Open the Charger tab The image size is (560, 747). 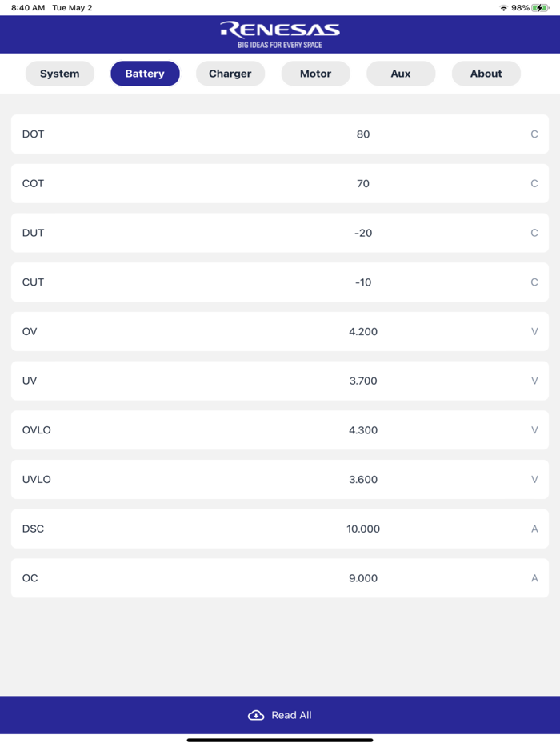click(230, 73)
